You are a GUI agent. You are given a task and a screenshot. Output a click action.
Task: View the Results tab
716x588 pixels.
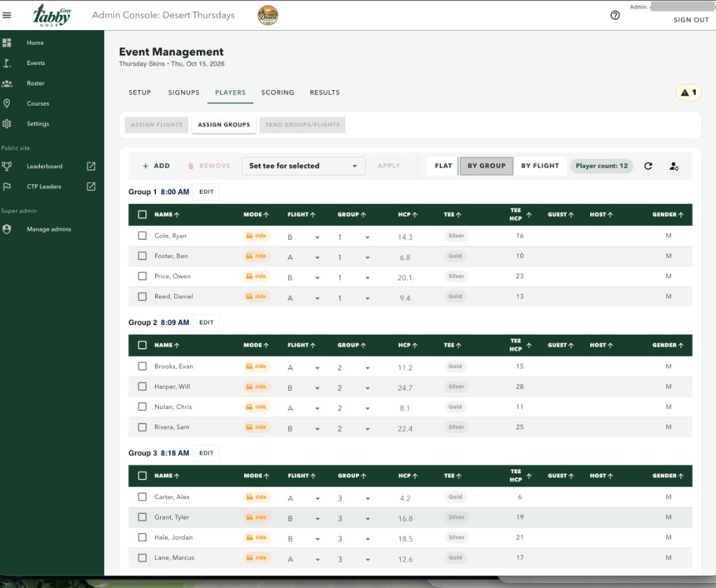click(x=324, y=93)
